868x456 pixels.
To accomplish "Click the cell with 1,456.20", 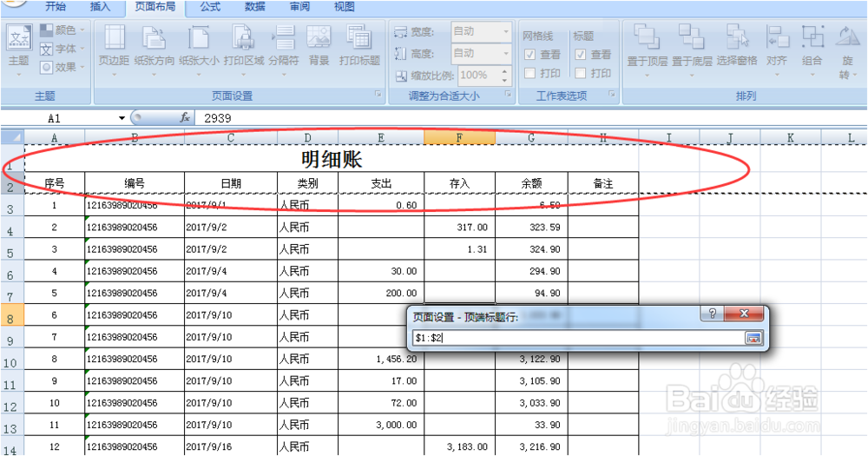I will coord(381,359).
